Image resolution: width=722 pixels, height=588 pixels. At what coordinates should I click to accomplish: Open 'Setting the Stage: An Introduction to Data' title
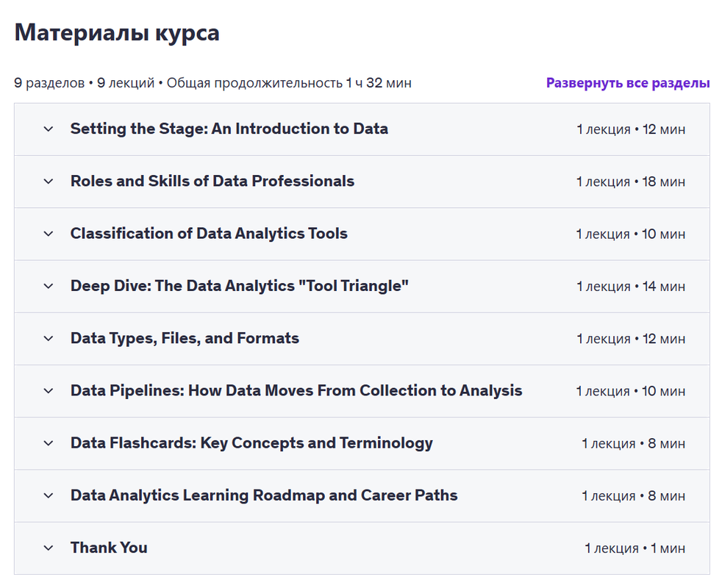click(229, 129)
